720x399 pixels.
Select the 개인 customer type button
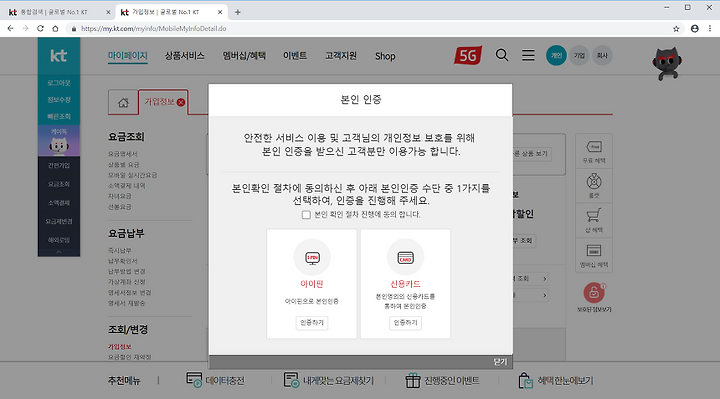[x=556, y=56]
